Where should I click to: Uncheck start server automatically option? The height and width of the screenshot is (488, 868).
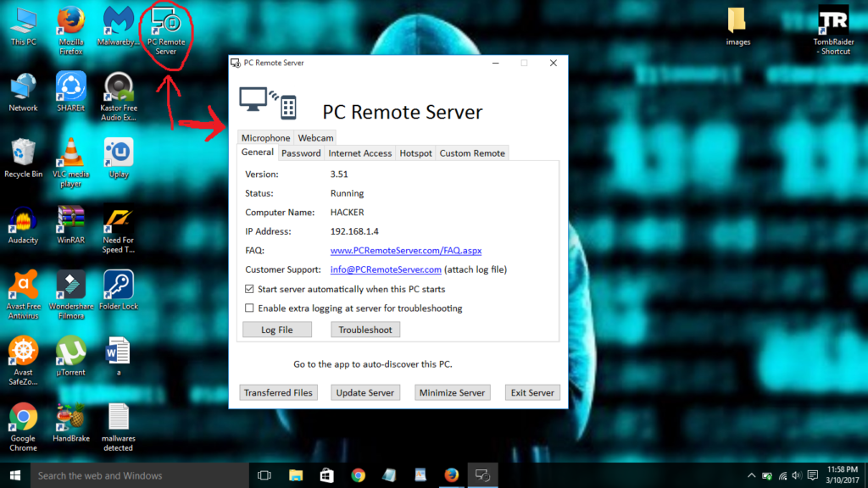250,289
